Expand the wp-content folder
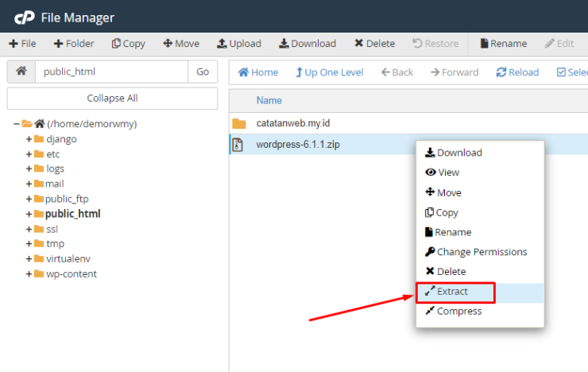Image resolution: width=588 pixels, height=372 pixels. coord(29,273)
